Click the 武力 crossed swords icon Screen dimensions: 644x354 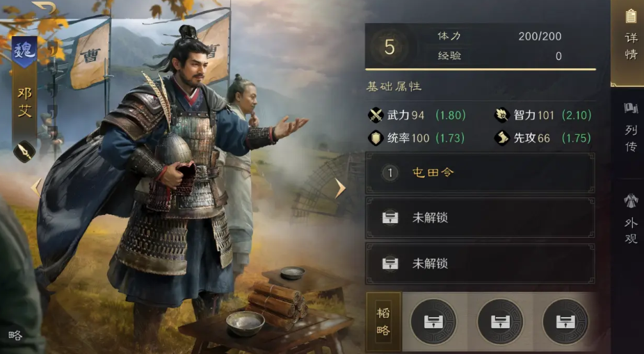coord(376,115)
